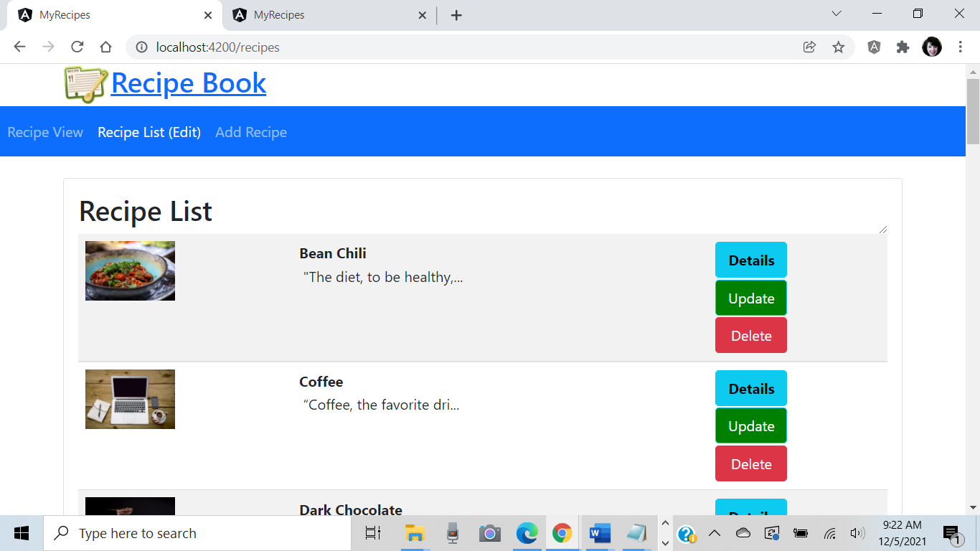
Task: Bookmark this page with the star icon
Action: [x=839, y=47]
